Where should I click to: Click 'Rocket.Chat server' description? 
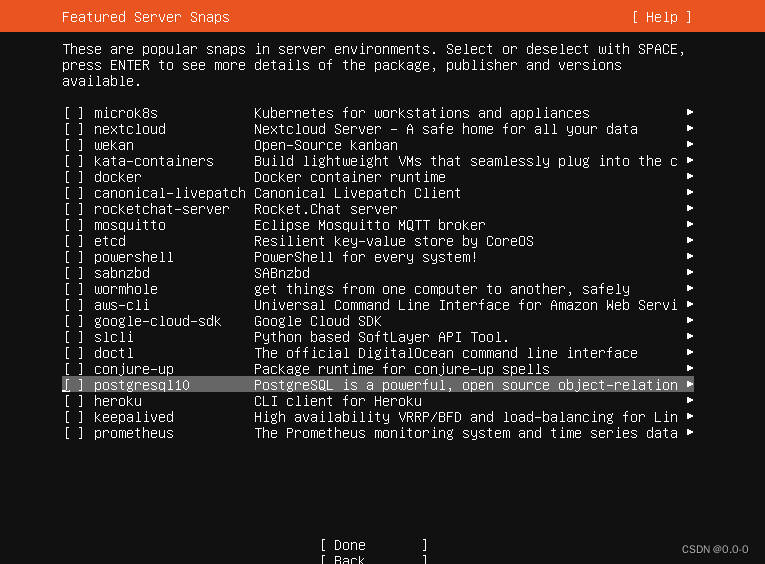[326, 209]
